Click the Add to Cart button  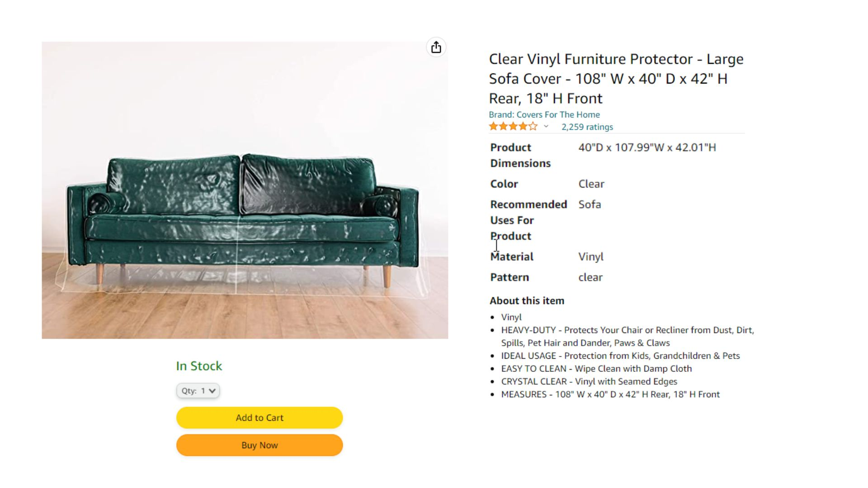pyautogui.click(x=259, y=418)
